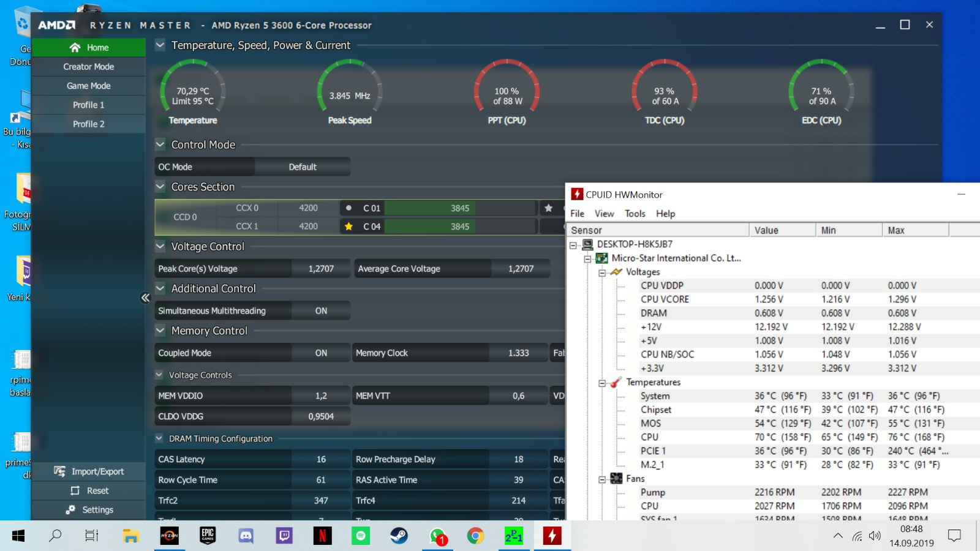This screenshot has height=551, width=980.
Task: Click the HWMonitor title bar lightning icon
Action: tap(577, 194)
